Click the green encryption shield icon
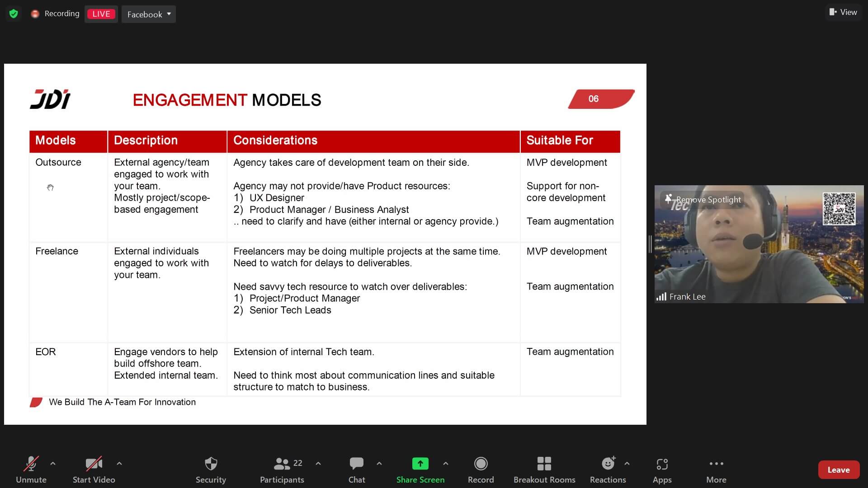This screenshot has height=488, width=868. point(14,14)
